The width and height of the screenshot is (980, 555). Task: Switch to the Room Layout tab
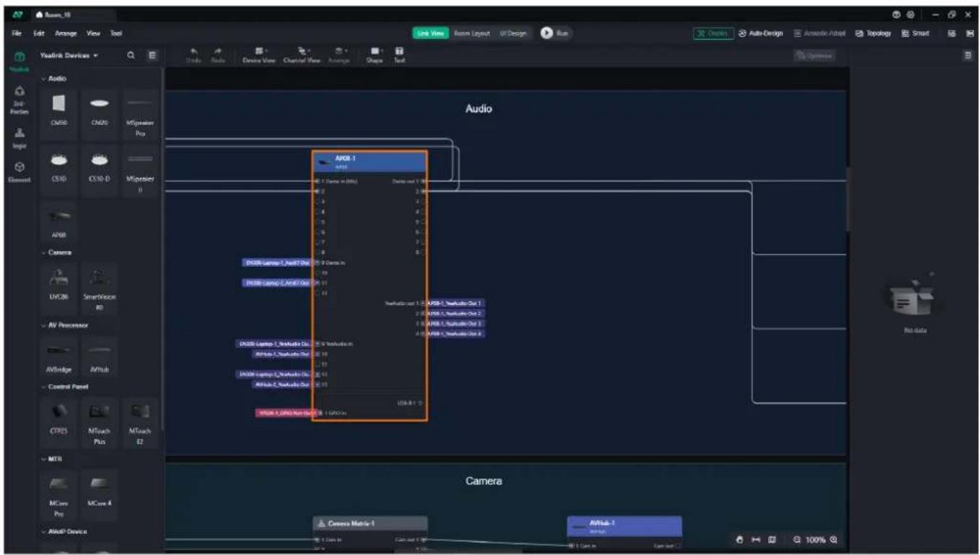point(472,33)
